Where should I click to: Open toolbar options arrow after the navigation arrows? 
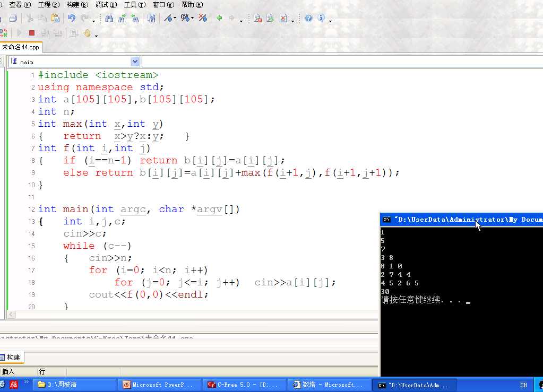(x=242, y=21)
